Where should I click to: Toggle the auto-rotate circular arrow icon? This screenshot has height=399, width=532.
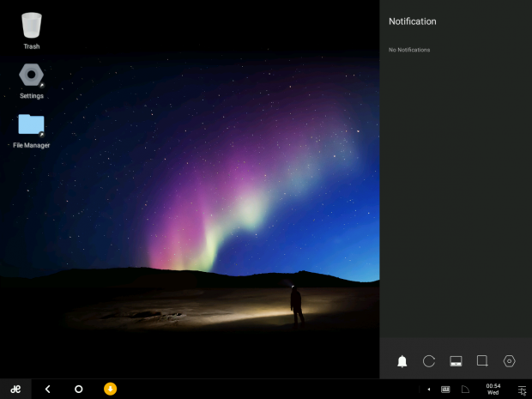429,361
